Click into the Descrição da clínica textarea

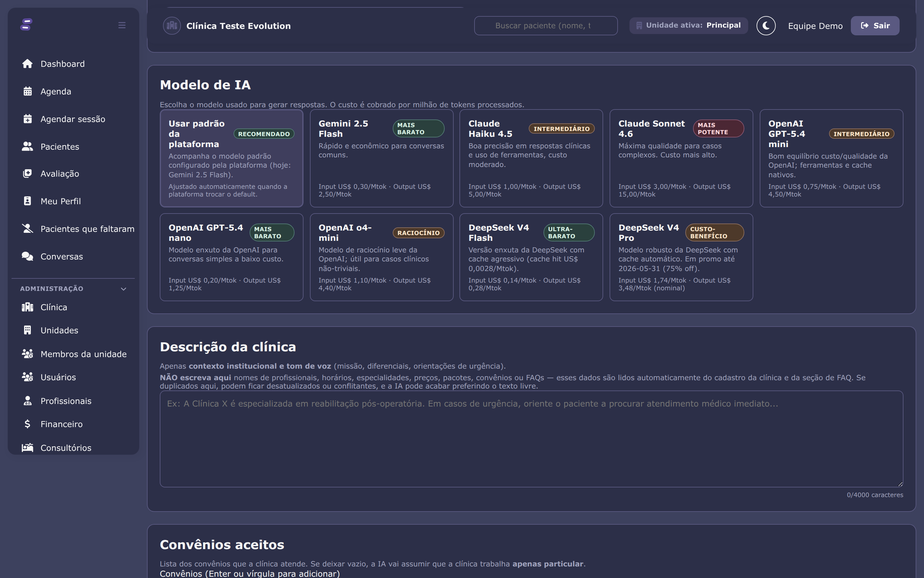pyautogui.click(x=531, y=439)
